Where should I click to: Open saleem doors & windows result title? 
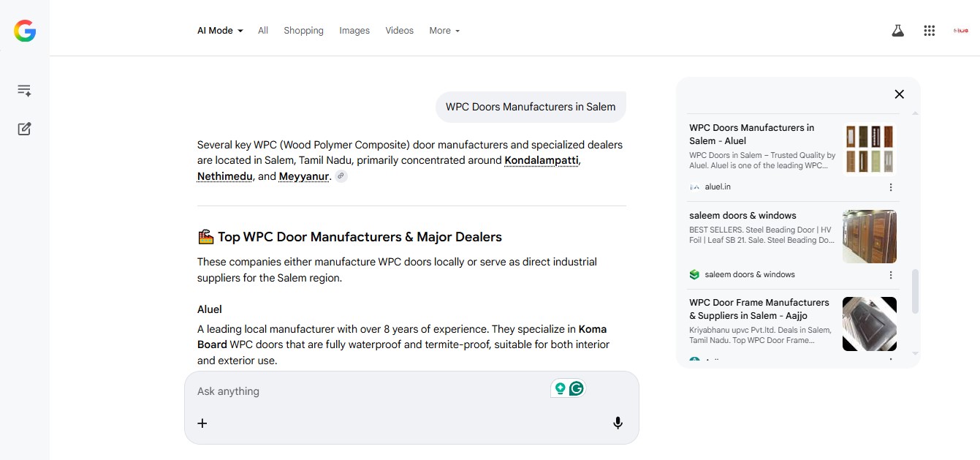(742, 216)
